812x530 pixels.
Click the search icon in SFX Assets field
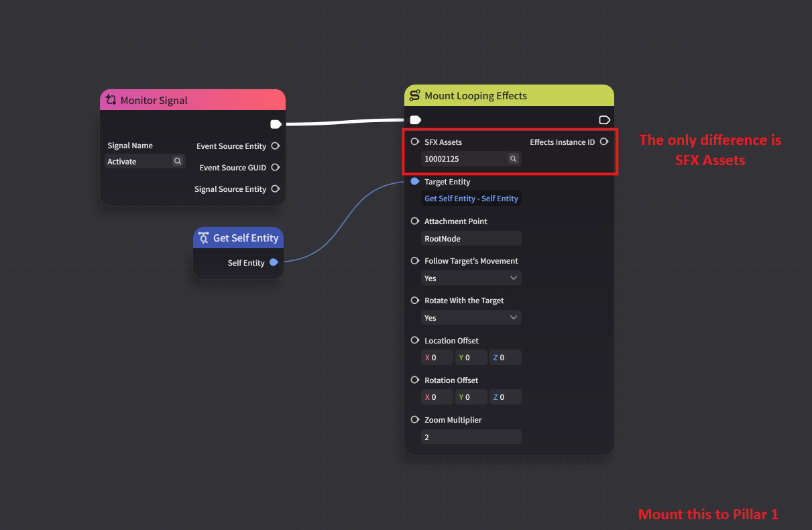tap(513, 159)
